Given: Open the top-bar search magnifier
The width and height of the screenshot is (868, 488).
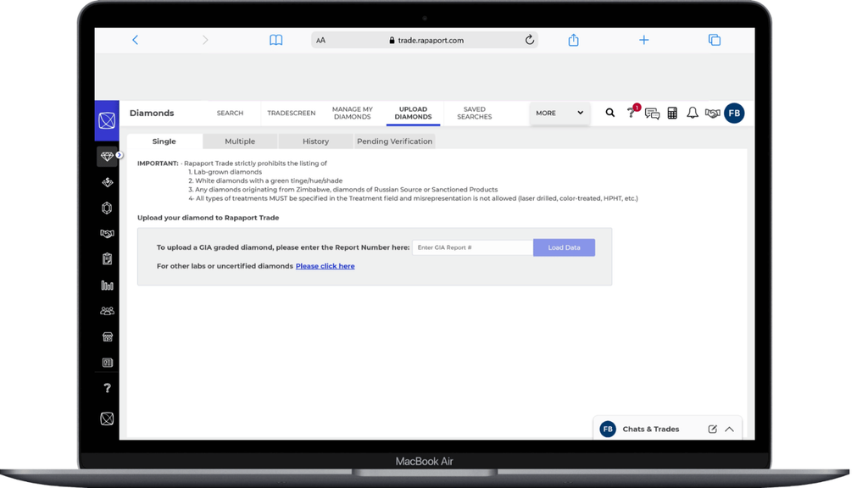Looking at the screenshot, I should 610,113.
